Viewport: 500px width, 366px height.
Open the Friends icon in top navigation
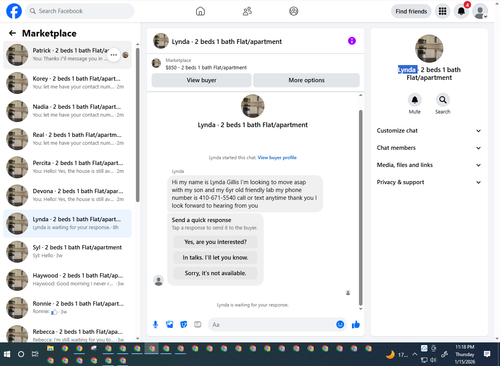click(x=247, y=11)
